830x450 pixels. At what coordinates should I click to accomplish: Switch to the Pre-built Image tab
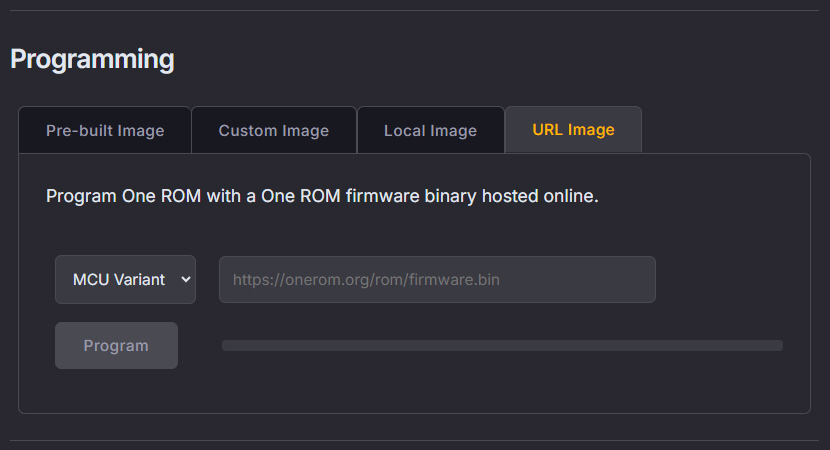[105, 130]
